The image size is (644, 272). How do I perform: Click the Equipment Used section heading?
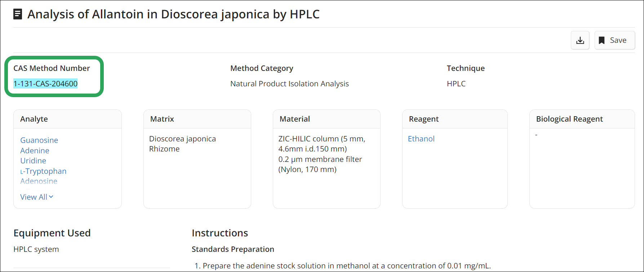(x=52, y=233)
